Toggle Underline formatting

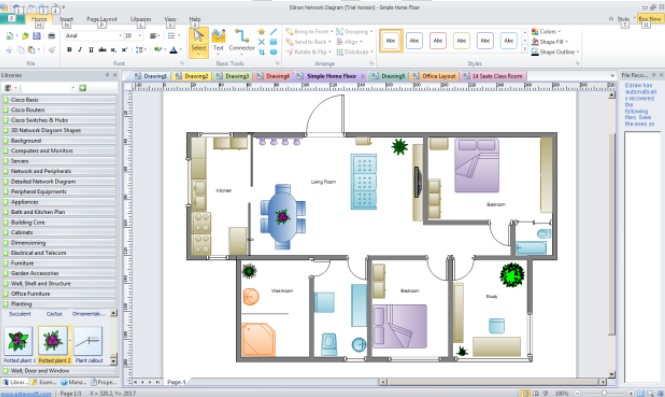(91, 50)
